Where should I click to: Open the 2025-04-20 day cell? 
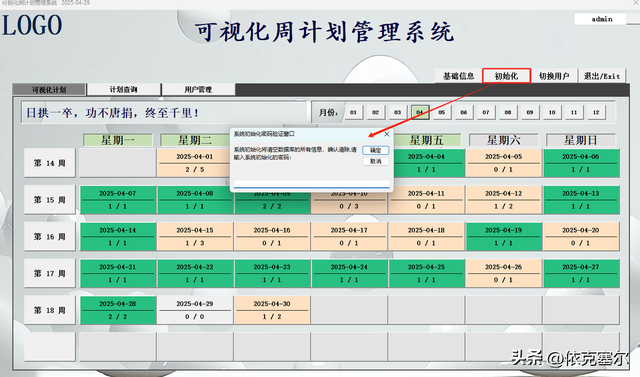[581, 236]
